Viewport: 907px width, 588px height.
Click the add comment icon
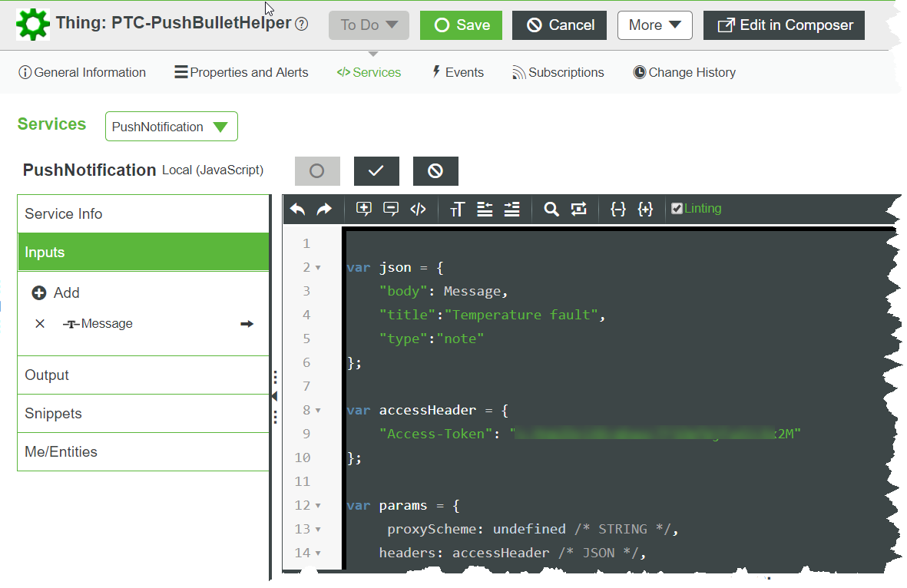364,210
